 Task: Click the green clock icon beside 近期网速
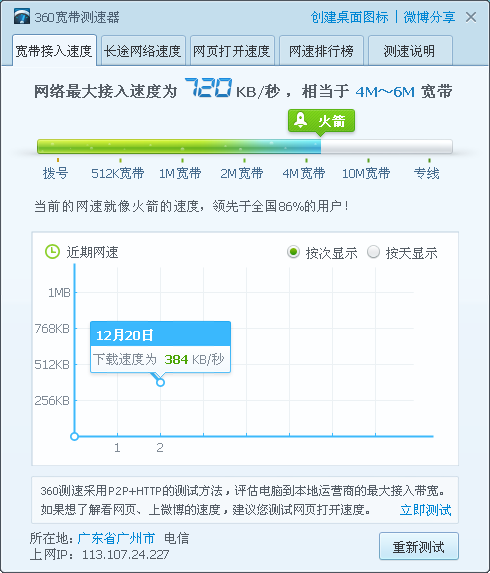pyautogui.click(x=52, y=252)
